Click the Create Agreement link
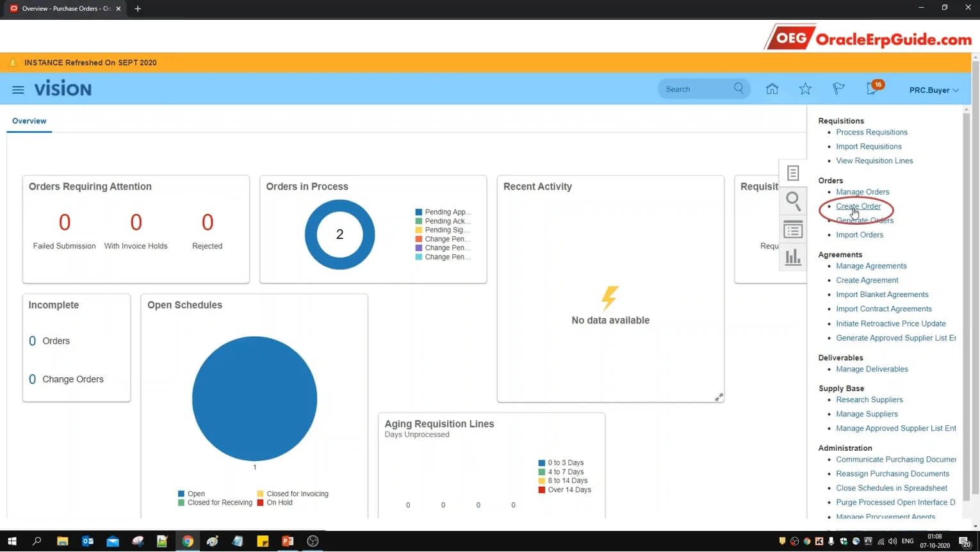Viewport: 980px width, 552px height. [x=867, y=280]
